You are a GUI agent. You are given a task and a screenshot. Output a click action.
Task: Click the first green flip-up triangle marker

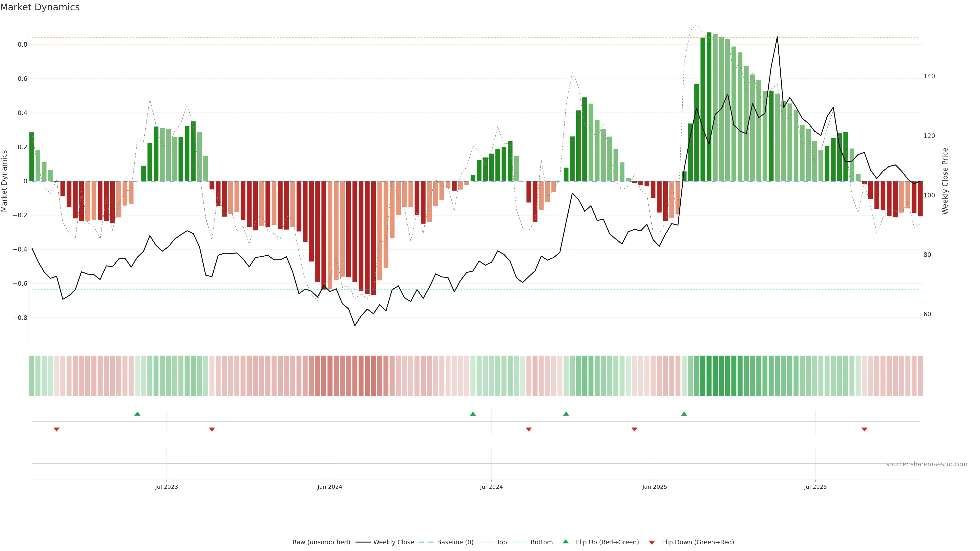137,414
